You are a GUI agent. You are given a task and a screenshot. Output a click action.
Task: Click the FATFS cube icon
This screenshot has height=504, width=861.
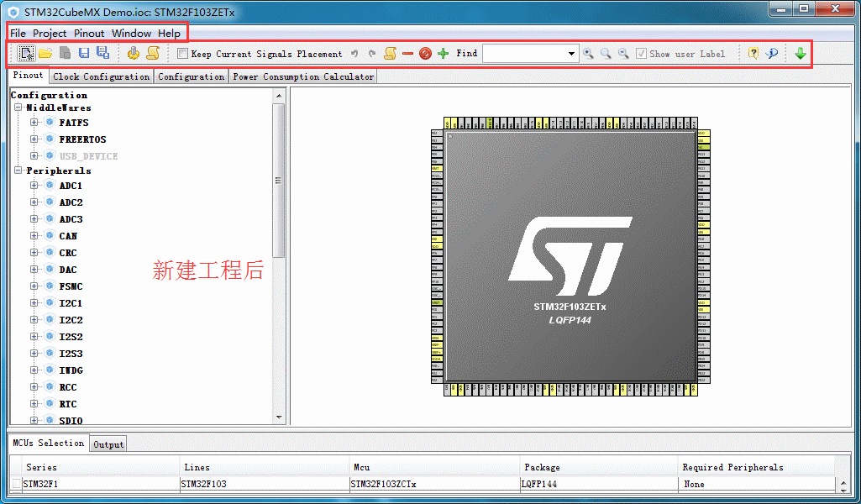50,123
